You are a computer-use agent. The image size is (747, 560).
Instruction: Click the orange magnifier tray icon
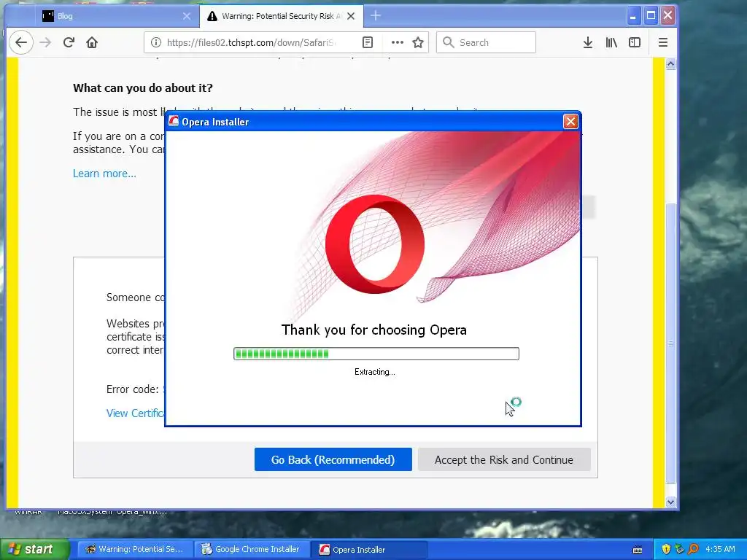pos(693,549)
